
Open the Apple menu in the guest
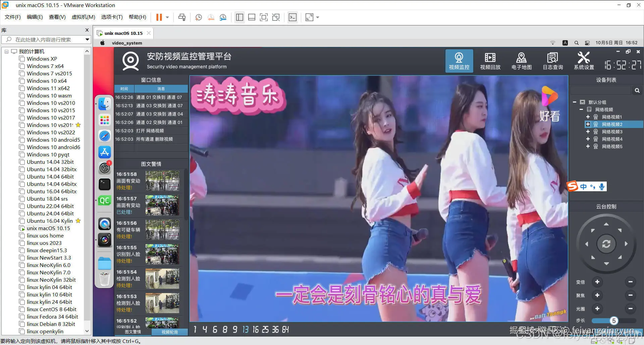point(103,43)
